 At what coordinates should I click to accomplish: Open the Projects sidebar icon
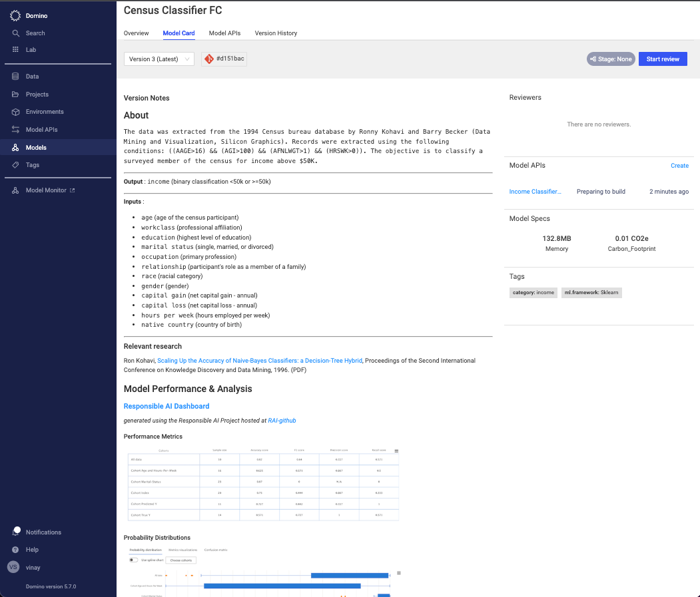(15, 94)
